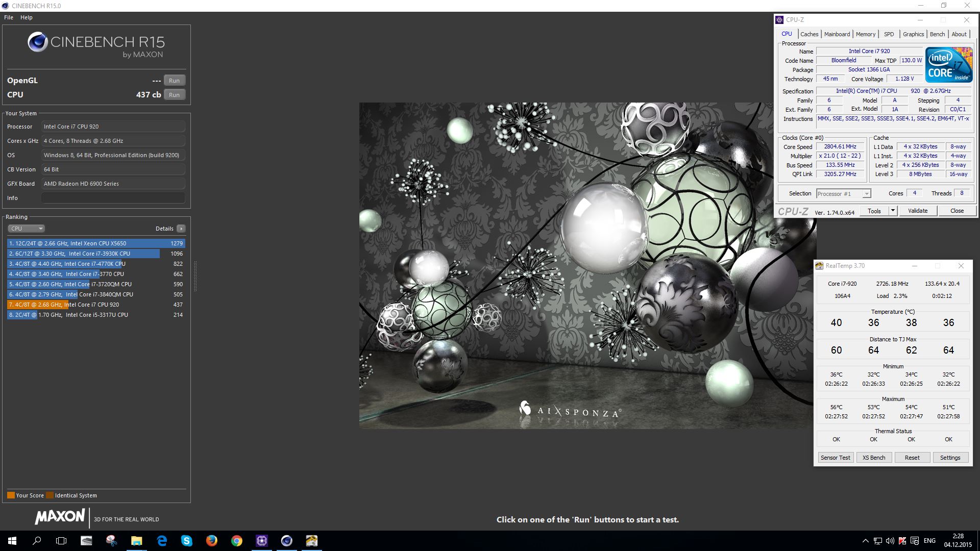Viewport: 980px width, 551px height.
Task: Run the OpenGL benchmark test
Action: coord(174,81)
